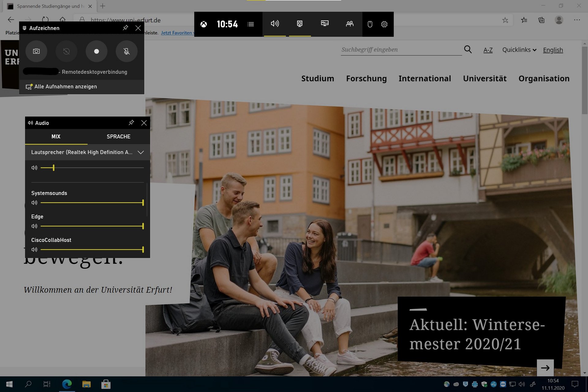Click Alle Aufnahmen anzeigen
Image resolution: width=588 pixels, height=392 pixels.
click(x=66, y=87)
